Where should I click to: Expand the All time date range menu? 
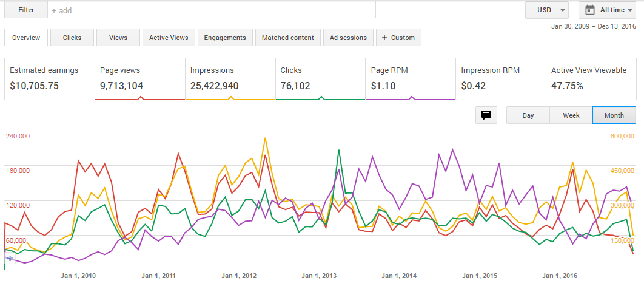[x=608, y=10]
